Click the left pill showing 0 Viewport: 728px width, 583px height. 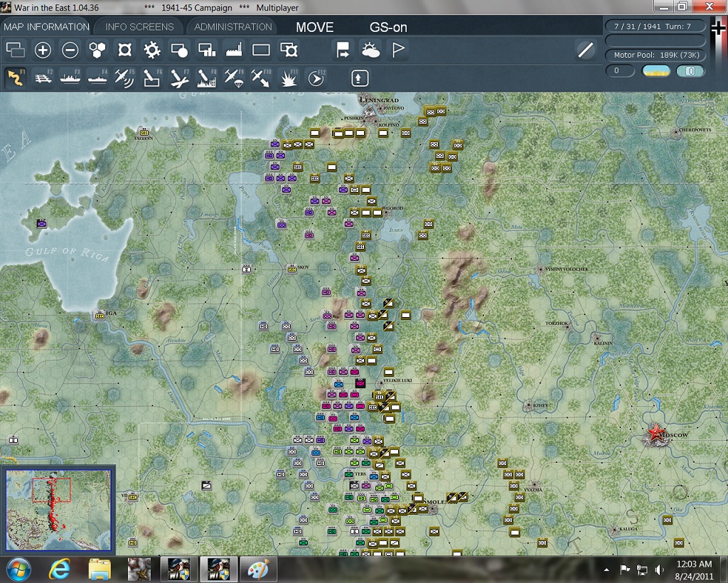coord(620,71)
